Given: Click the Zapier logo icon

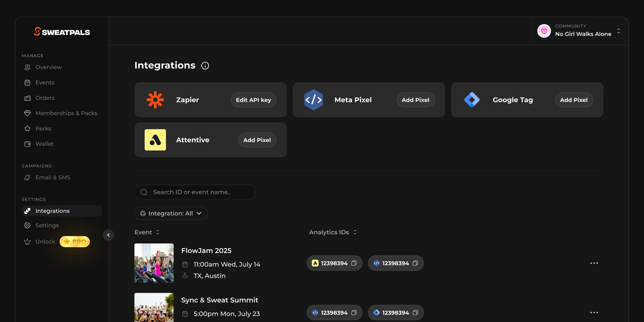Looking at the screenshot, I should [155, 100].
